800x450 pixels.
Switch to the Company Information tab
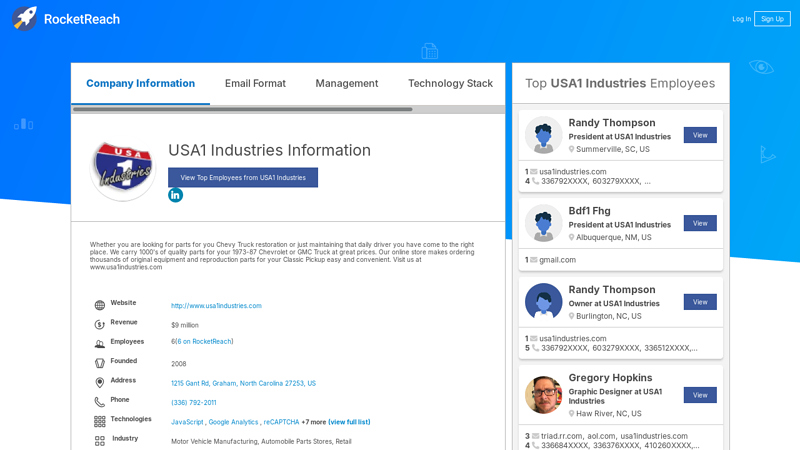140,83
